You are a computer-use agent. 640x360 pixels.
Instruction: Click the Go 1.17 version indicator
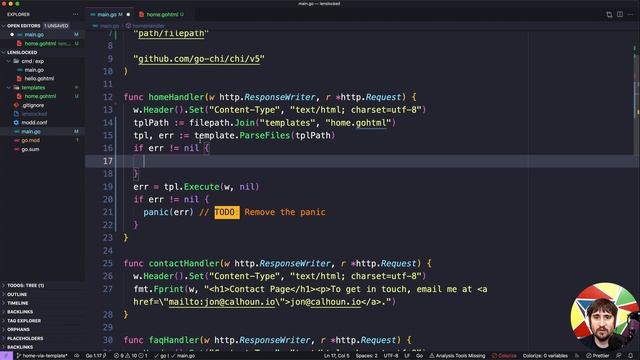[x=96, y=356]
